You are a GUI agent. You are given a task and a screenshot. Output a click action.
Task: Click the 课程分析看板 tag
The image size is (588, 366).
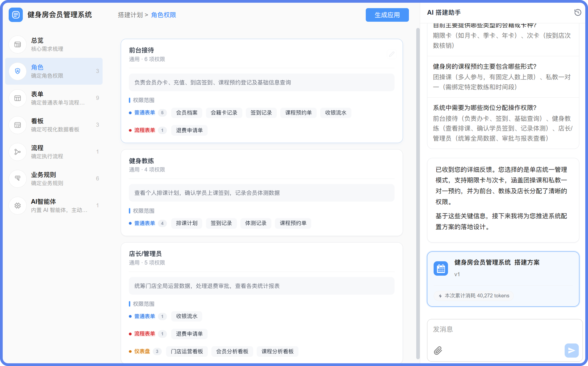[x=277, y=351]
